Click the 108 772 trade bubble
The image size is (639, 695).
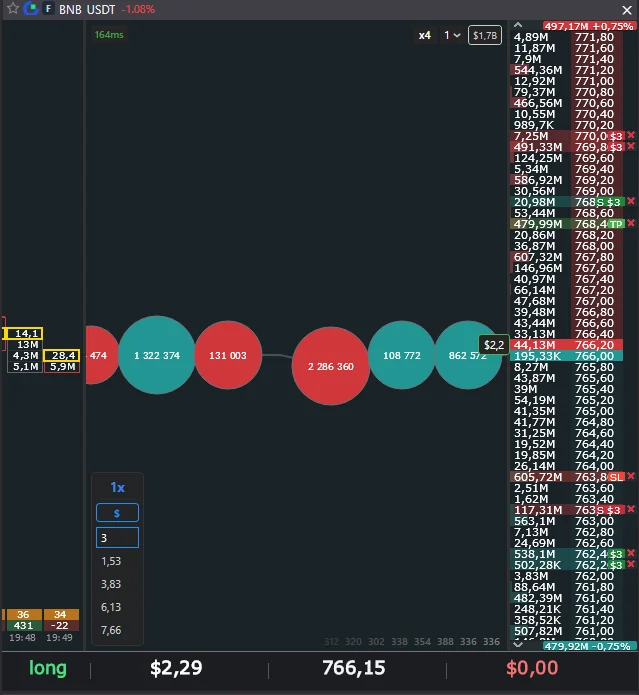(401, 355)
